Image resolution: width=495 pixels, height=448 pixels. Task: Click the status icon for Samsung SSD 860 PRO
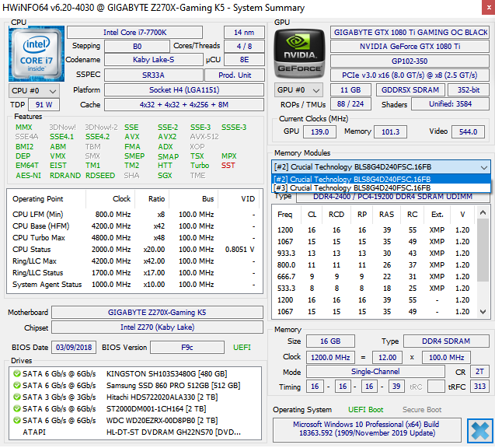click(x=17, y=386)
